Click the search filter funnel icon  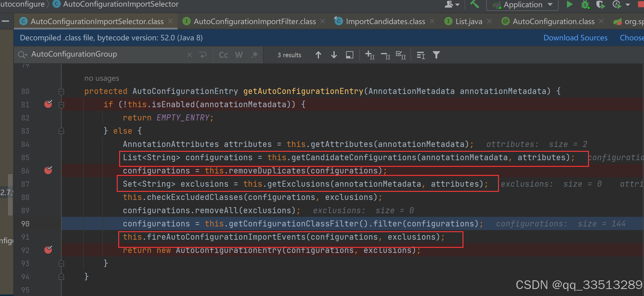[x=436, y=55]
